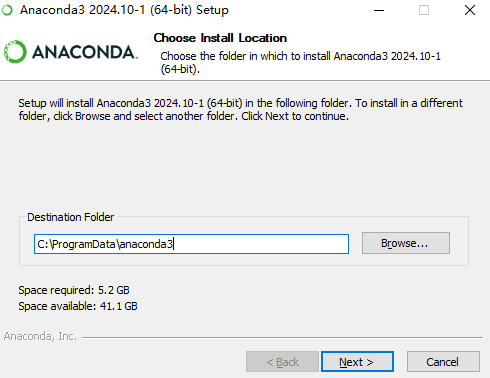Image resolution: width=490 pixels, height=378 pixels.
Task: Click the Space required: 5.2 GB label
Action: tap(74, 290)
